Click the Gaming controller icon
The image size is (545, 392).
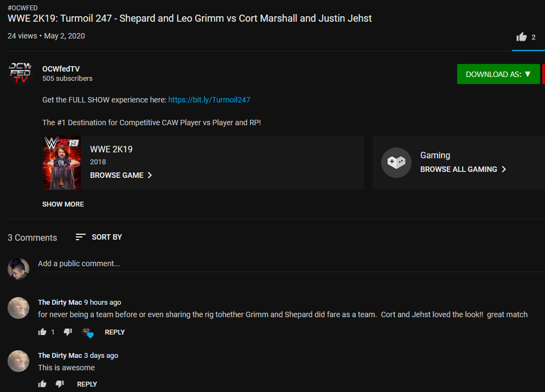(x=396, y=162)
